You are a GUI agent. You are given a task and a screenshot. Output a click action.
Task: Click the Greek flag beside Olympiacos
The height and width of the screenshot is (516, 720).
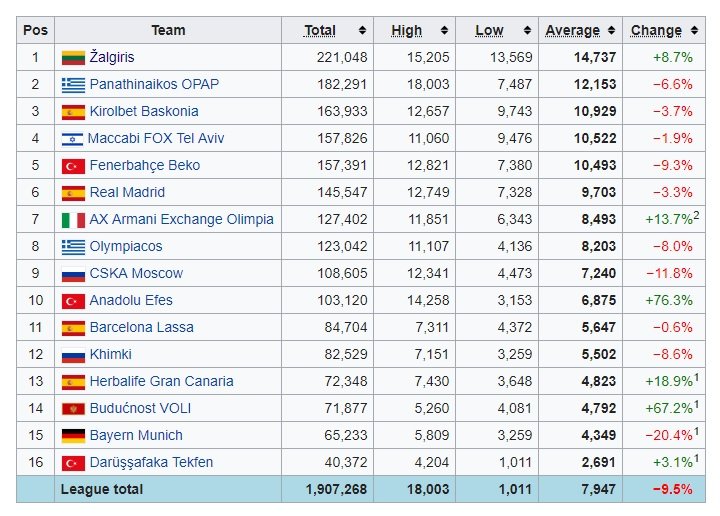point(73,247)
